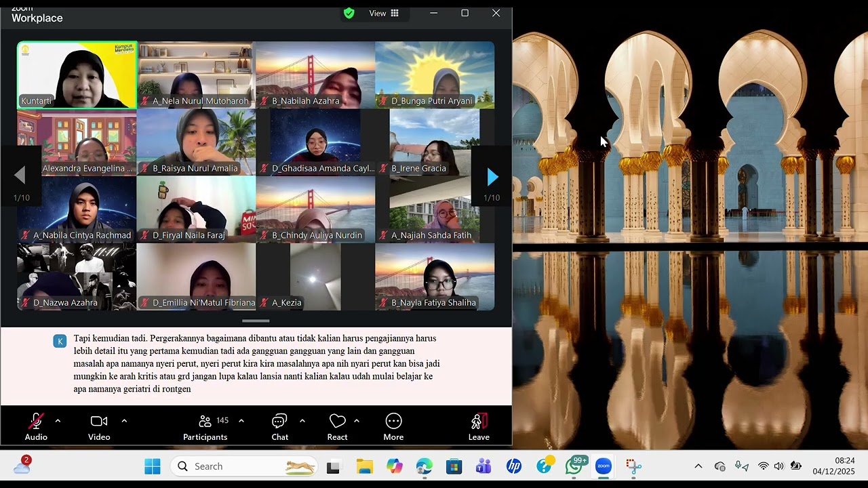
Task: Select B_Irene Gracia's video tile
Action: (x=435, y=142)
